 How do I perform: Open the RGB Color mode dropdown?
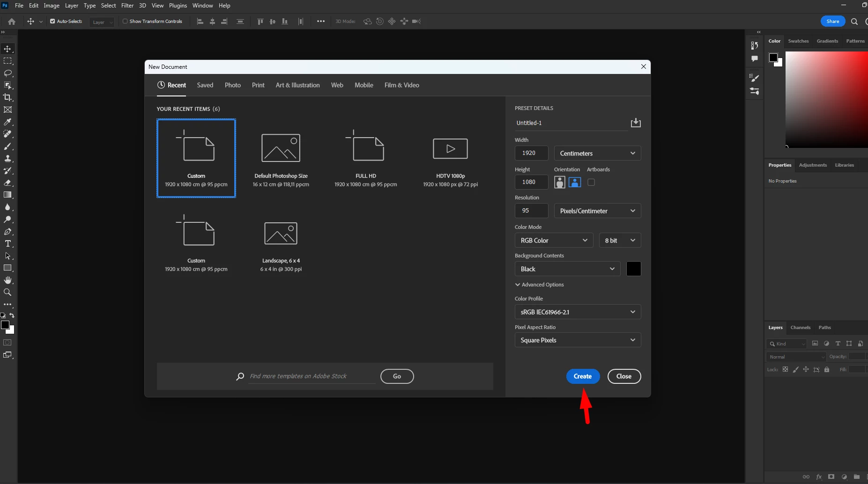point(554,241)
